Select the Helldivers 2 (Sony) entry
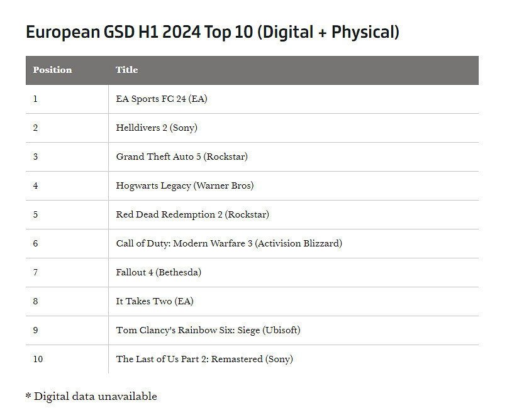Screen dimensions: 517x420 (157, 128)
